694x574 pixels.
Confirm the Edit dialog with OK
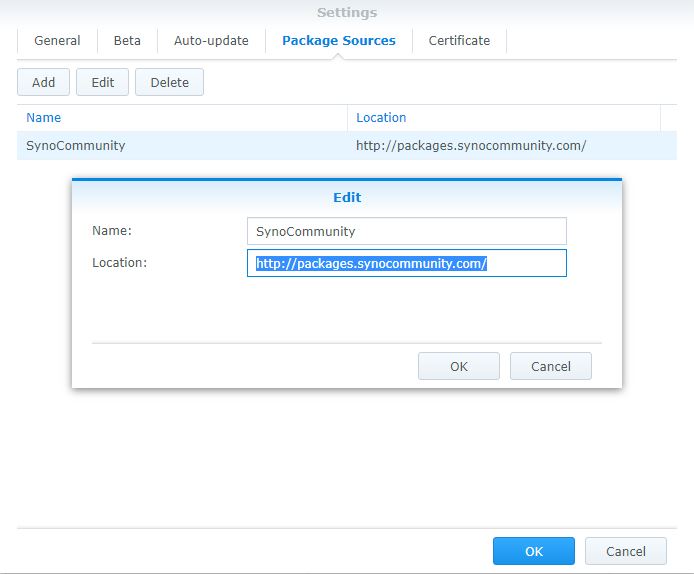tap(459, 366)
